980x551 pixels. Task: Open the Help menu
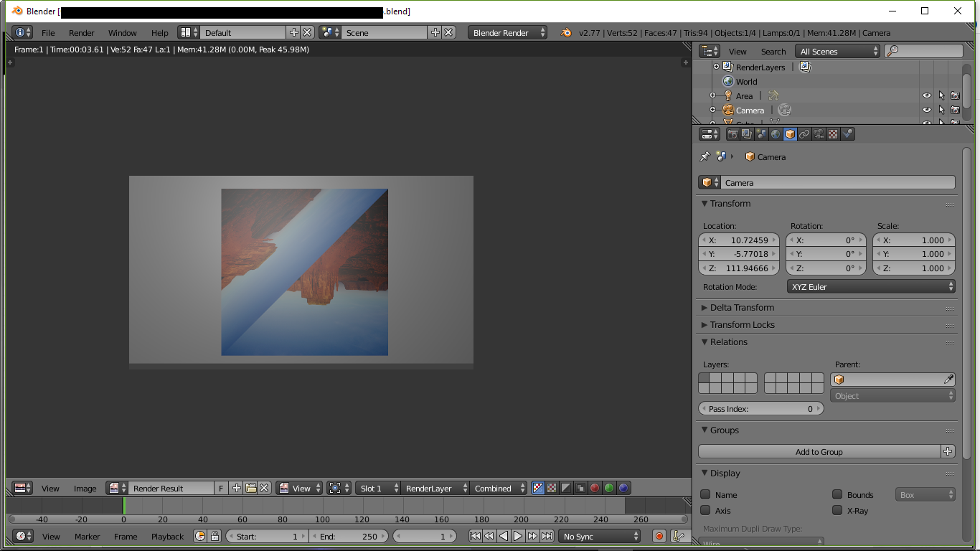click(x=160, y=33)
